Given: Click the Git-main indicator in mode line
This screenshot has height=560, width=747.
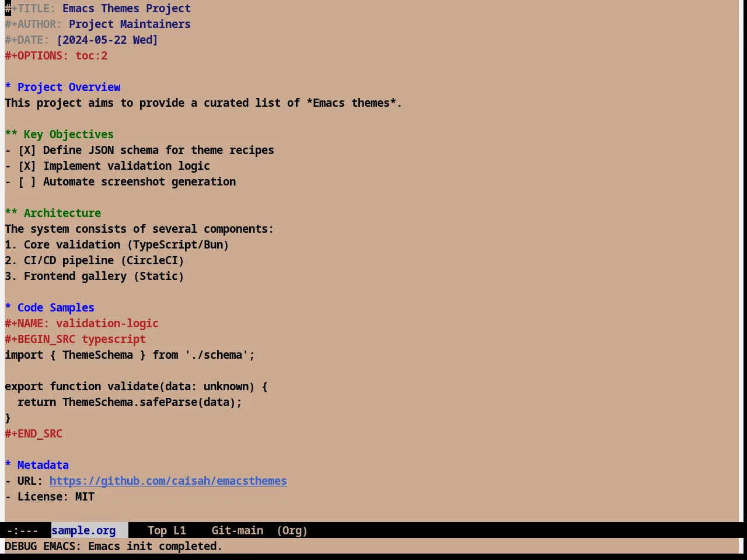Looking at the screenshot, I should [238, 531].
